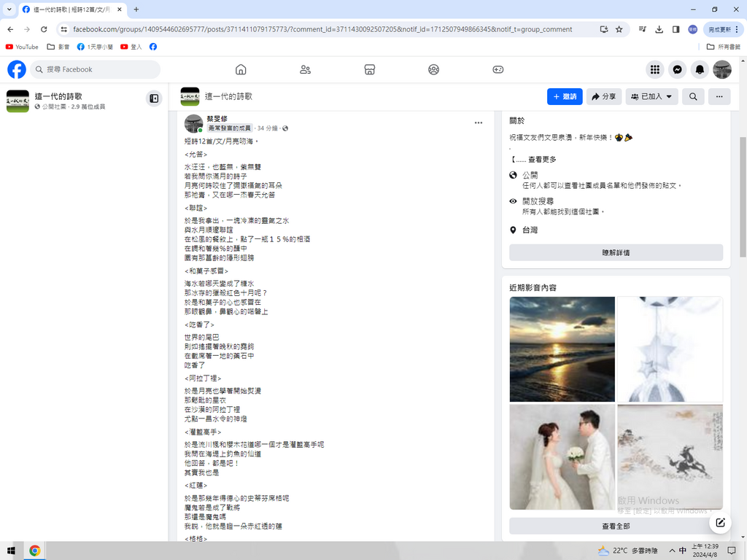Open the notifications bell

[x=700, y=69]
